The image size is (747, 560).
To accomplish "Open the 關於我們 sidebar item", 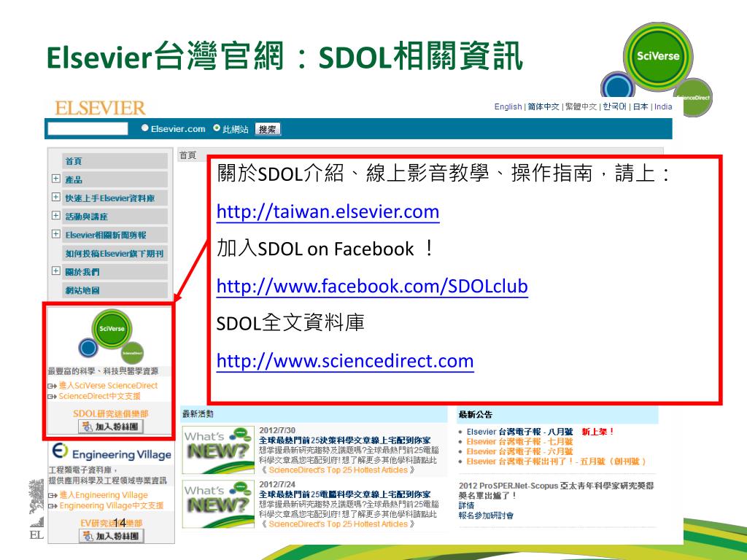I will pos(115,272).
